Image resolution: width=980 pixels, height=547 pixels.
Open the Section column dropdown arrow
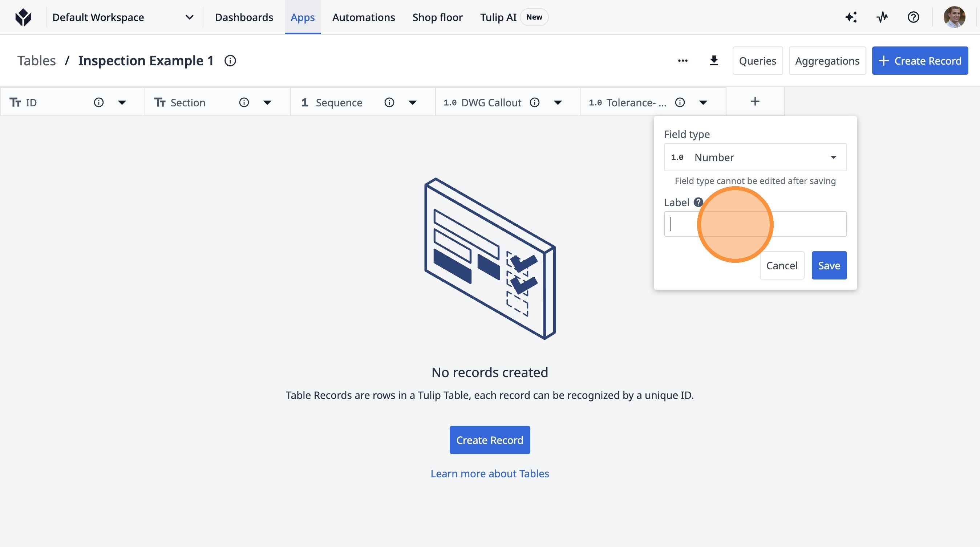coord(267,103)
